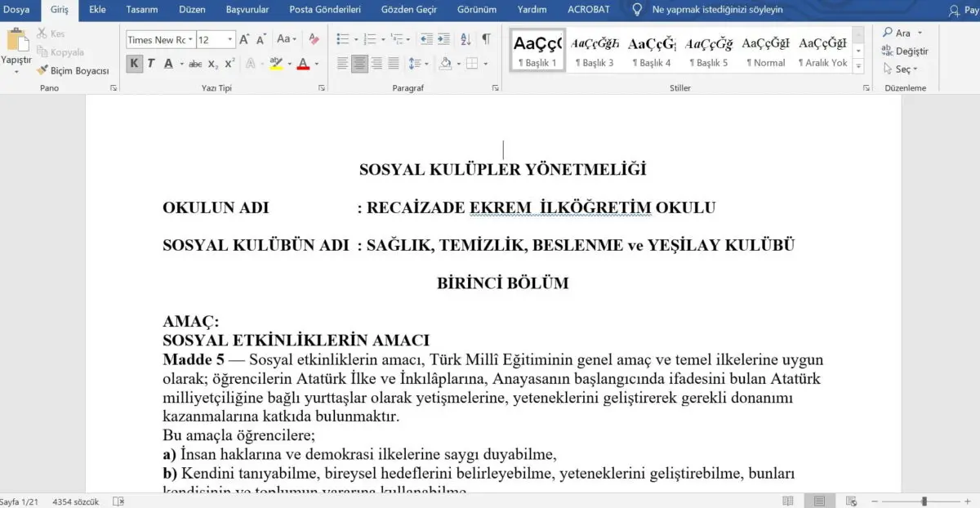Viewport: 980px width, 508px height.
Task: Apply superscript formatting
Action: click(229, 63)
